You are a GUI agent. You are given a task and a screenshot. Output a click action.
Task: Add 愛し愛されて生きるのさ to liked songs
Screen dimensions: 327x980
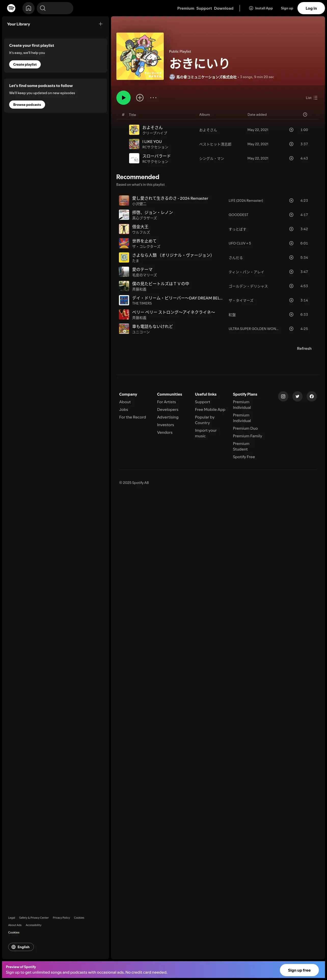[291, 200]
